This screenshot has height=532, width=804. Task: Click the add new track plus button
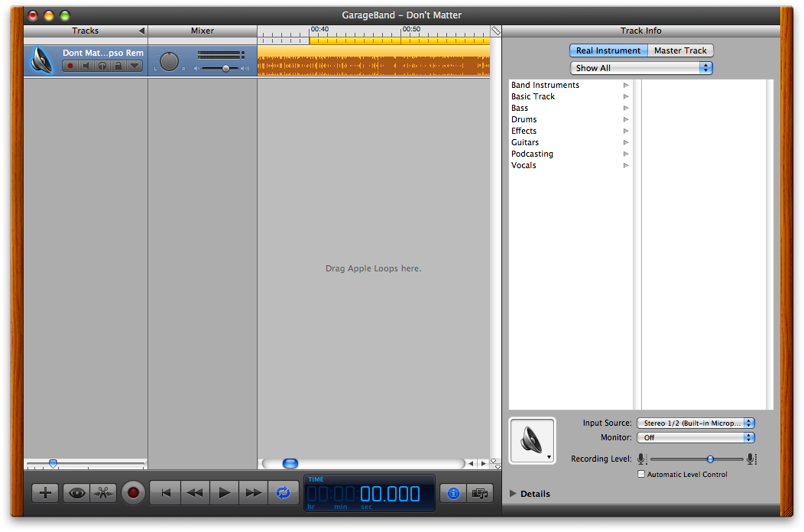click(45, 493)
